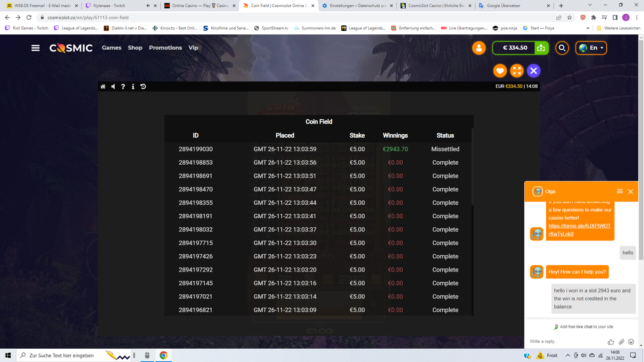This screenshot has width=644, height=362.
Task: Click the green deposit icon
Action: [x=541, y=48]
